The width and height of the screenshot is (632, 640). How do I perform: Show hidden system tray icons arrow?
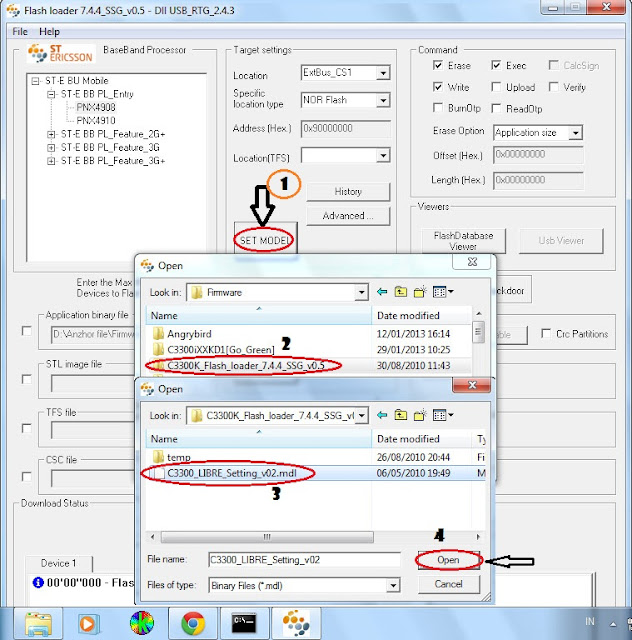click(613, 624)
